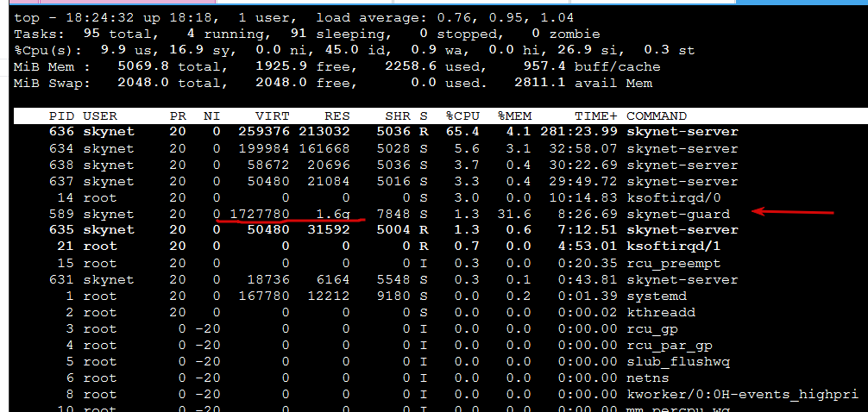868x412 pixels.
Task: Click VIRT value 58672
Action: (x=268, y=165)
